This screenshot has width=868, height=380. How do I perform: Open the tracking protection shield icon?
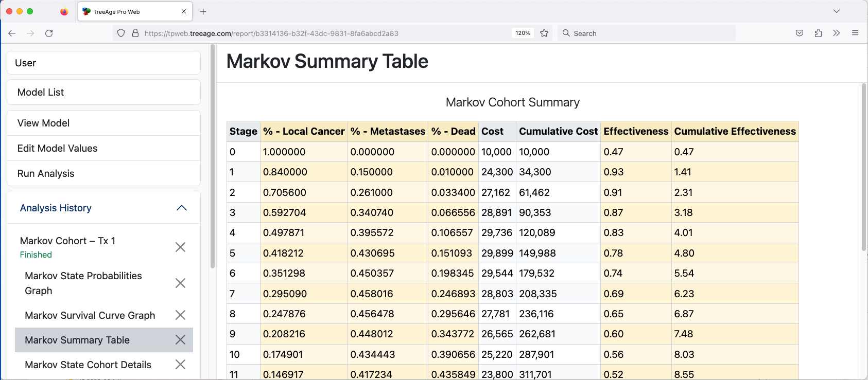tap(121, 33)
